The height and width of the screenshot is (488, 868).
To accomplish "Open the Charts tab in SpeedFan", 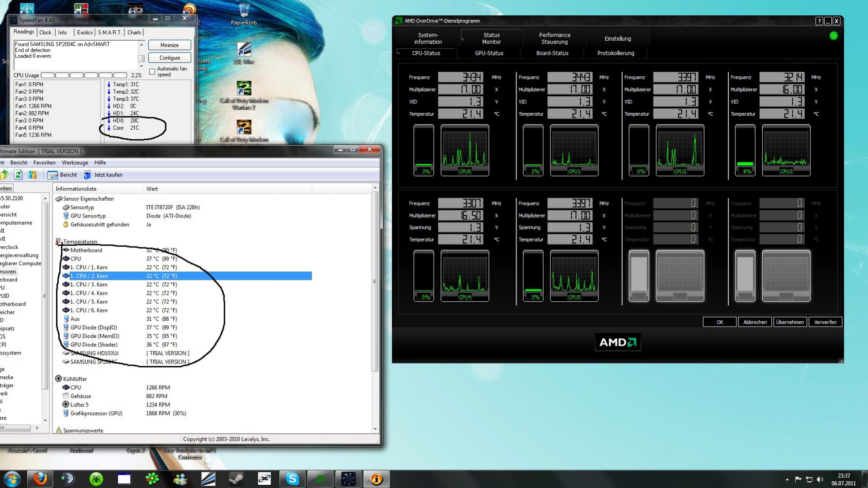I will 134,33.
